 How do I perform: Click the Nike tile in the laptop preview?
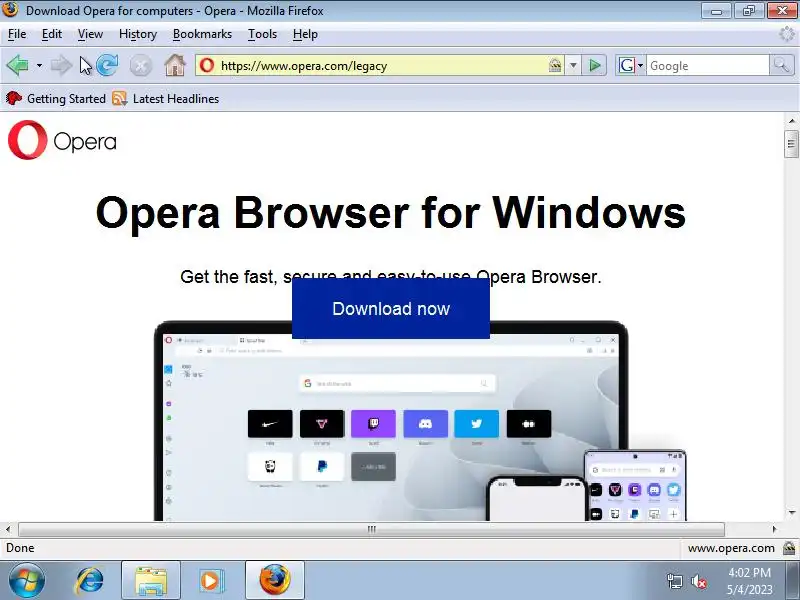point(270,423)
